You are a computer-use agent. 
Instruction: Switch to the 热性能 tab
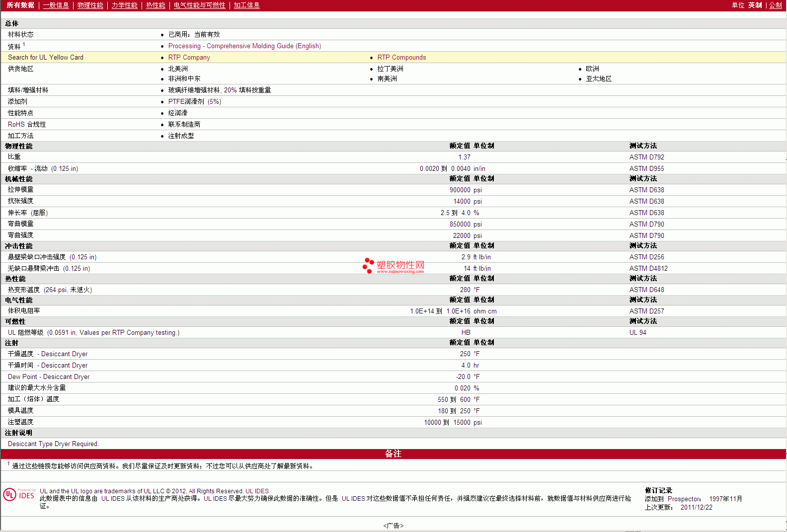[x=156, y=5]
